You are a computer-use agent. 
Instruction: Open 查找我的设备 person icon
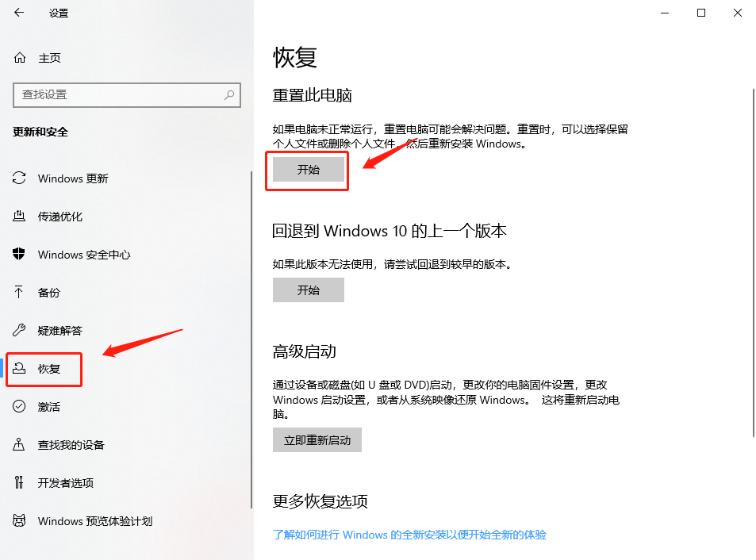pyautogui.click(x=19, y=444)
